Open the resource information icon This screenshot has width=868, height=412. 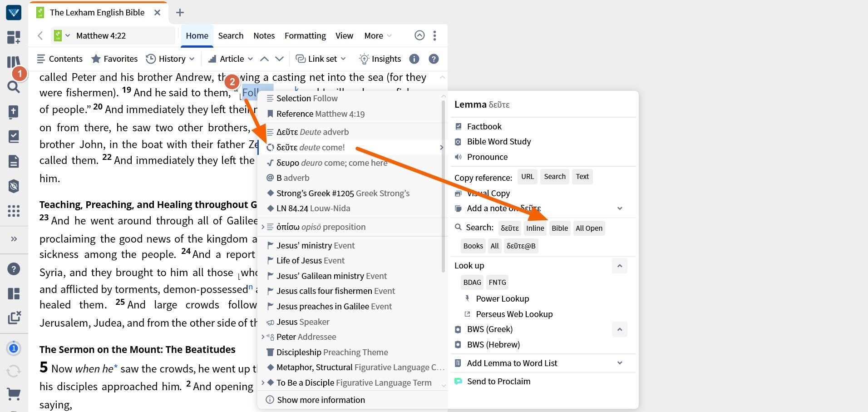point(414,59)
